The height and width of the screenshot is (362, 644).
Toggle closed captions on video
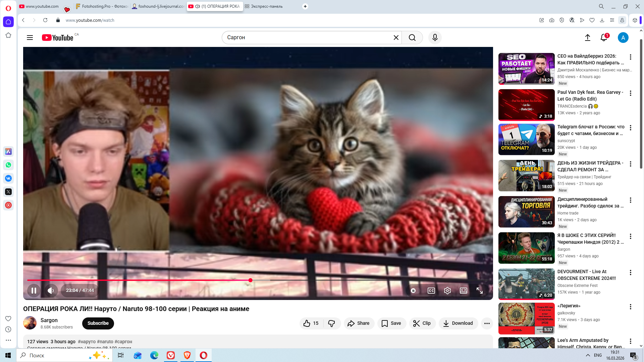[431, 291]
